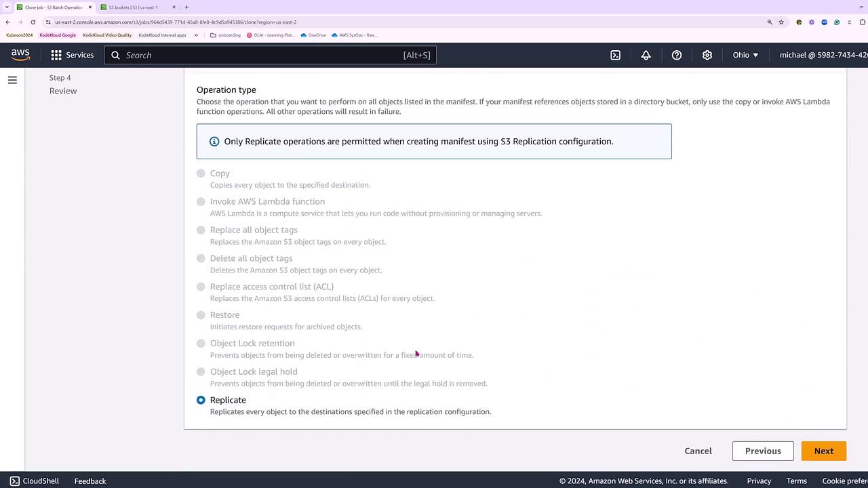Click the browser reload page icon
868x488 pixels.
coord(33,22)
